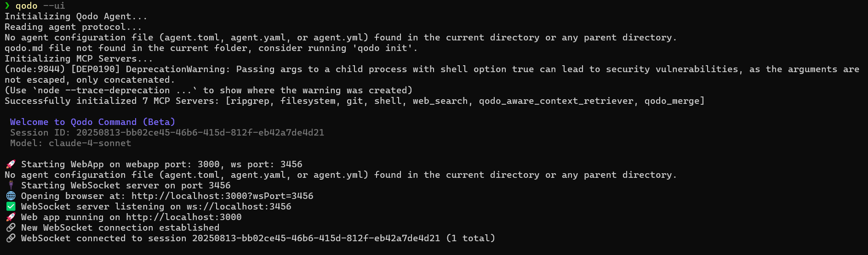Click the "--trace-deprecation" option text
The image size is (868, 255).
[x=117, y=91]
